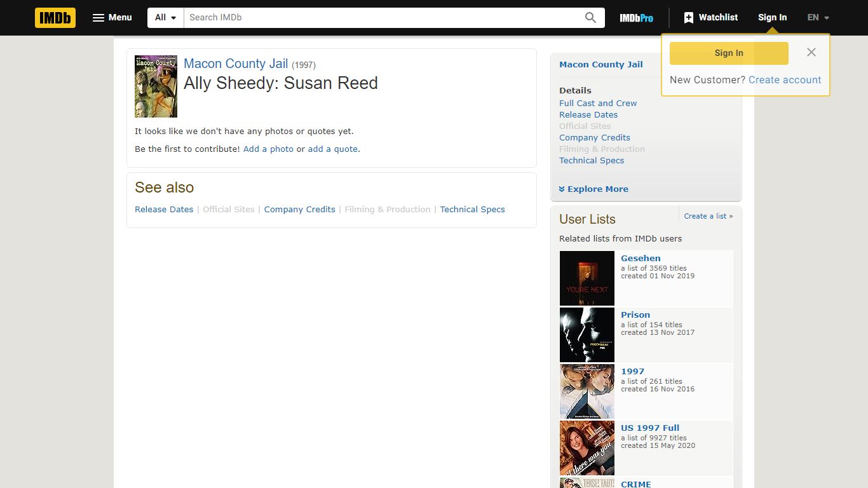Open the Prison list title
This screenshot has width=868, height=488.
[x=635, y=315]
